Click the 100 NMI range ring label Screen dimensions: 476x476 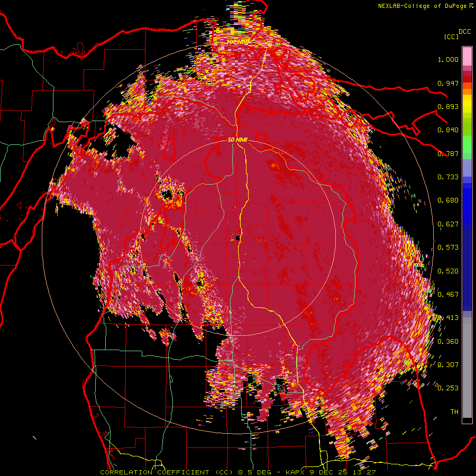[237, 42]
